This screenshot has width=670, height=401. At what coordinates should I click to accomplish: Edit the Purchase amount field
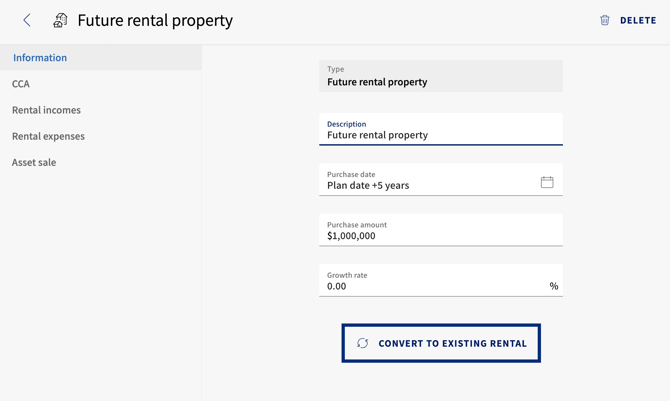[x=441, y=230]
